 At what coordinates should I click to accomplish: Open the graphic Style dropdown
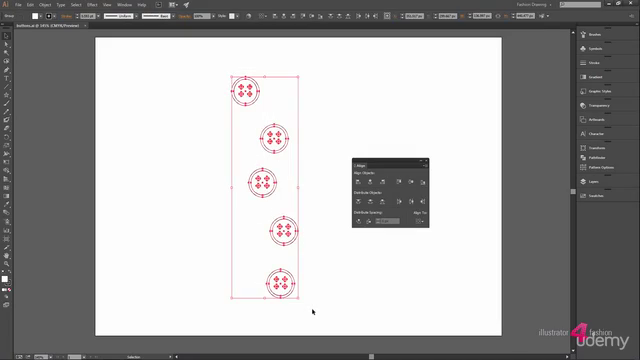point(238,16)
